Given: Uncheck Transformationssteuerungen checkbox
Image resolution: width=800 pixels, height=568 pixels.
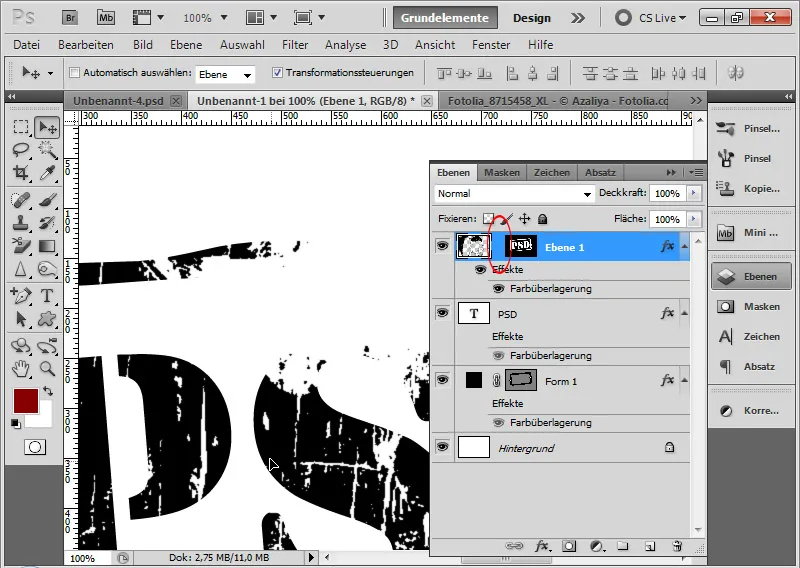Looking at the screenshot, I should (x=277, y=72).
